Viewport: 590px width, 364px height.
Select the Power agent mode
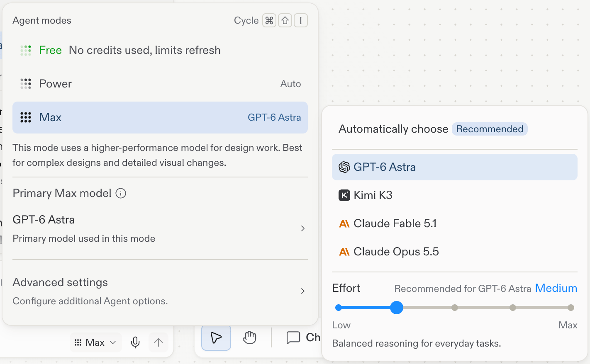click(x=160, y=84)
